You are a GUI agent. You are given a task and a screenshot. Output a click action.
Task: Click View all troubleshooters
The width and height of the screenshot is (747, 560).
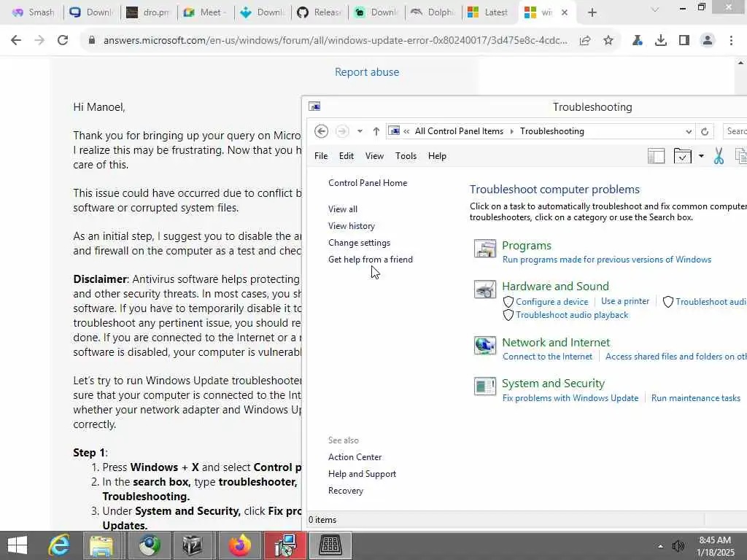coord(343,209)
